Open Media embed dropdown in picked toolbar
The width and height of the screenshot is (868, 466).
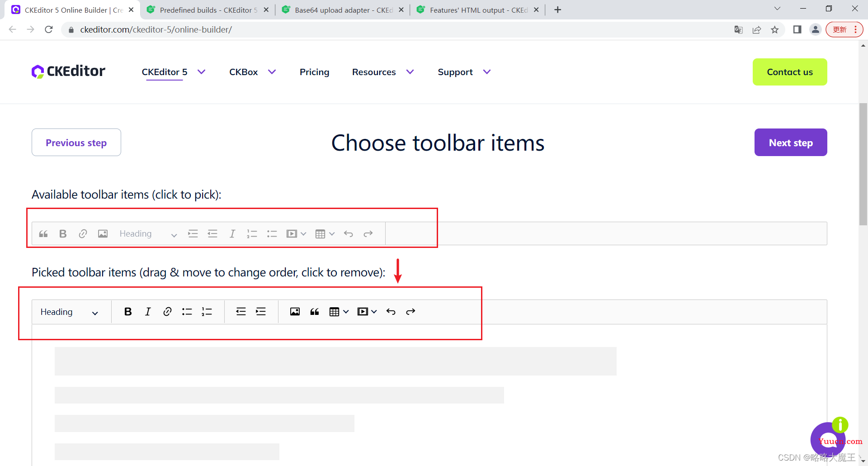(x=367, y=312)
